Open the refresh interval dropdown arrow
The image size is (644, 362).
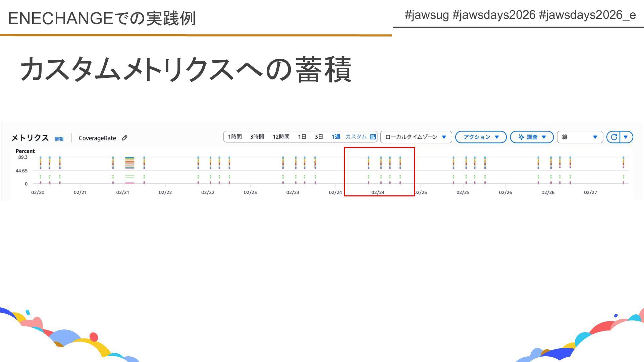click(x=626, y=137)
